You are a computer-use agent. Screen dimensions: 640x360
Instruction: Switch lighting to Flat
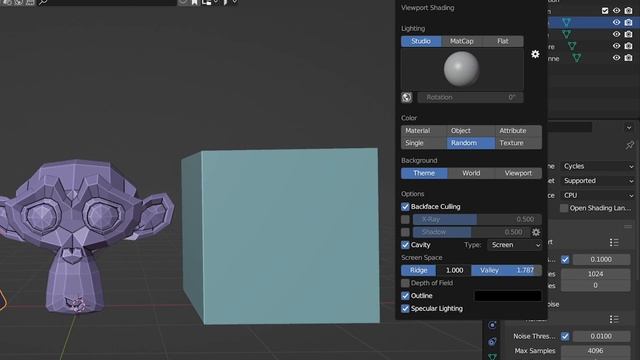[503, 41]
